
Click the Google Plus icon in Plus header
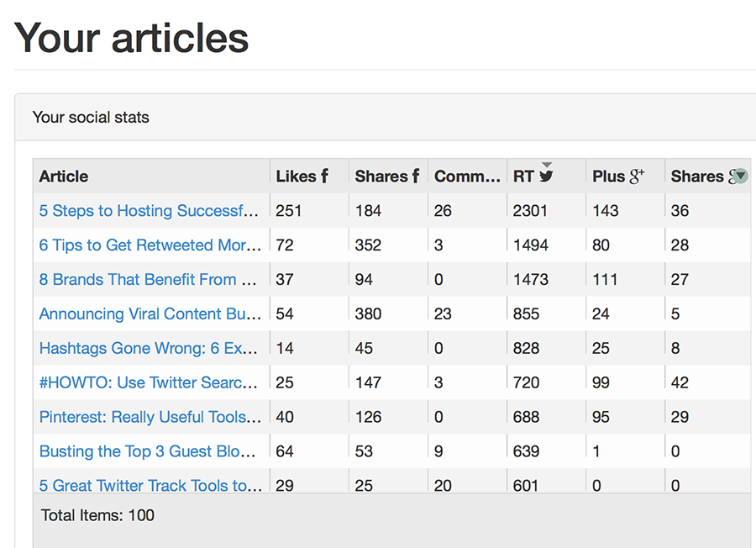click(x=637, y=177)
